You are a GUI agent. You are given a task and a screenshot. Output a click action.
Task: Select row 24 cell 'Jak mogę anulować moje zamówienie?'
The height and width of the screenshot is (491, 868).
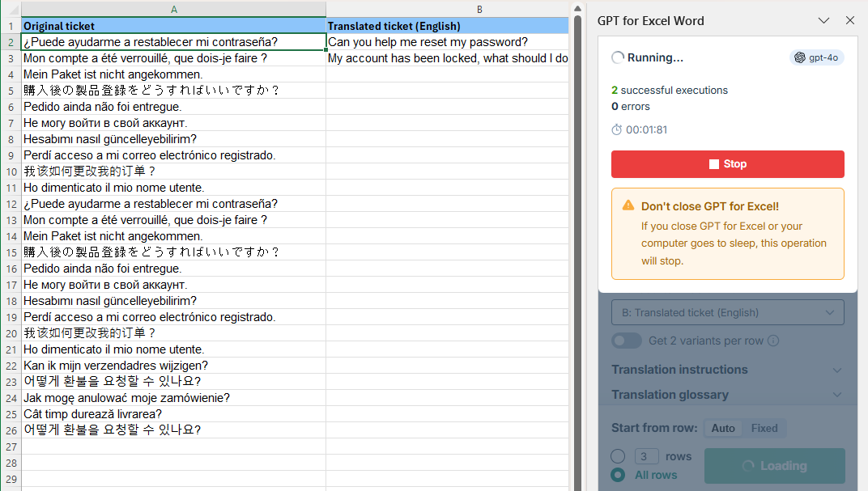[x=174, y=398]
